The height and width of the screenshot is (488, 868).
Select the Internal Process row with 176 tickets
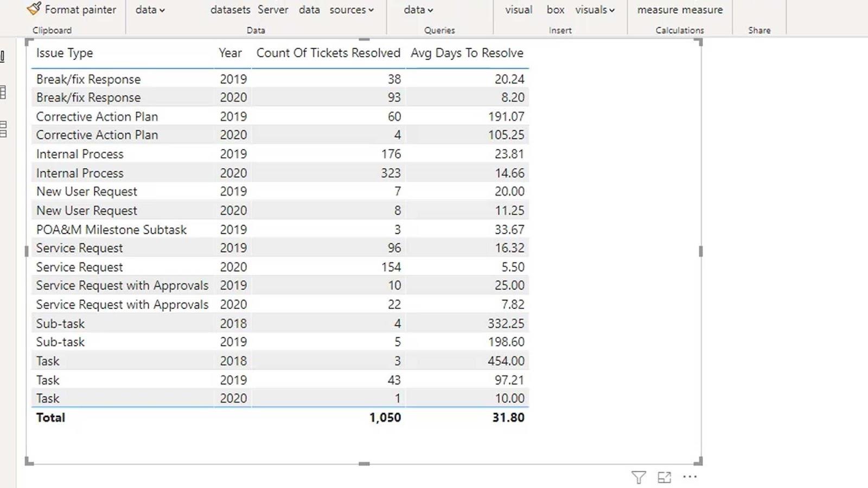(280, 154)
